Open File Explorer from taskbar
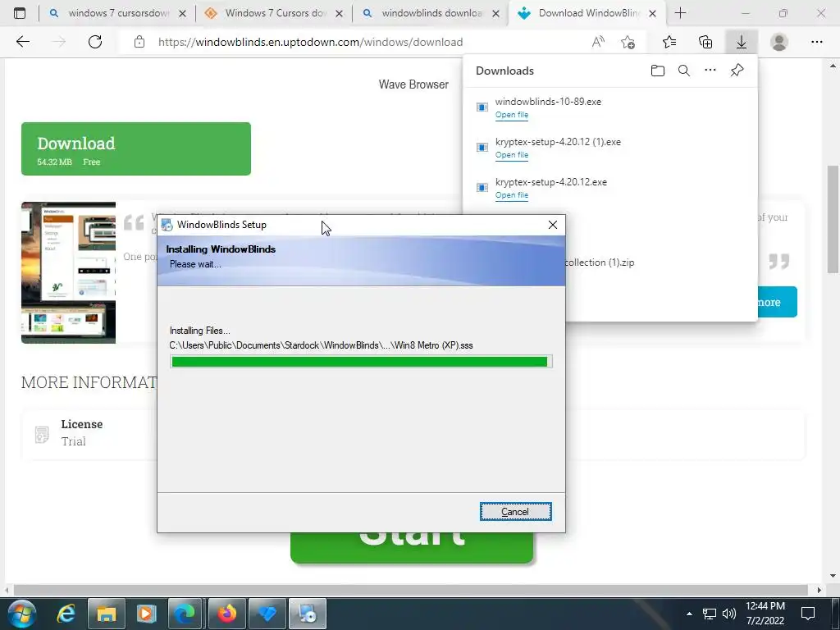Image resolution: width=840 pixels, height=630 pixels. 107,614
